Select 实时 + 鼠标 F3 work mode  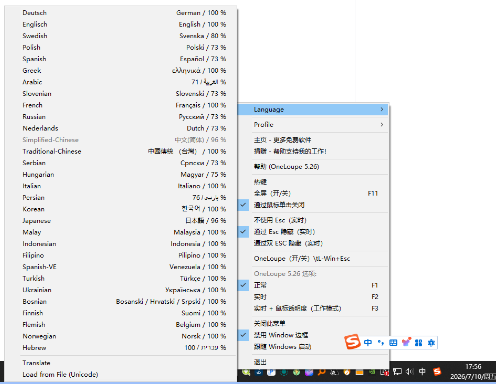(313, 308)
